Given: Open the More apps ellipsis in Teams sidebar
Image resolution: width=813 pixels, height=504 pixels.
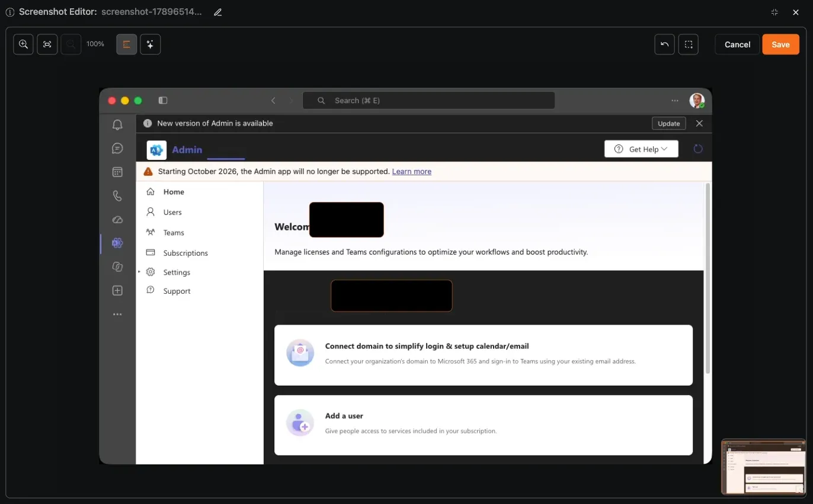Looking at the screenshot, I should pos(117,314).
